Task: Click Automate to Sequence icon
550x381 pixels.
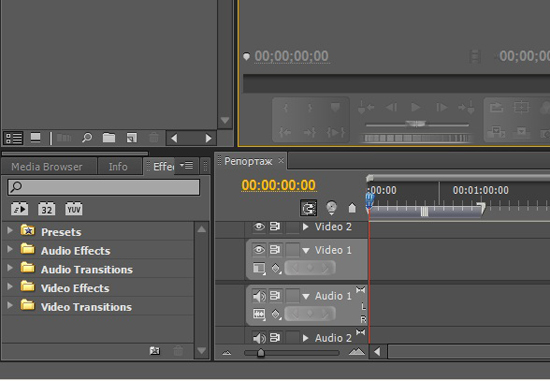Action: tap(64, 138)
